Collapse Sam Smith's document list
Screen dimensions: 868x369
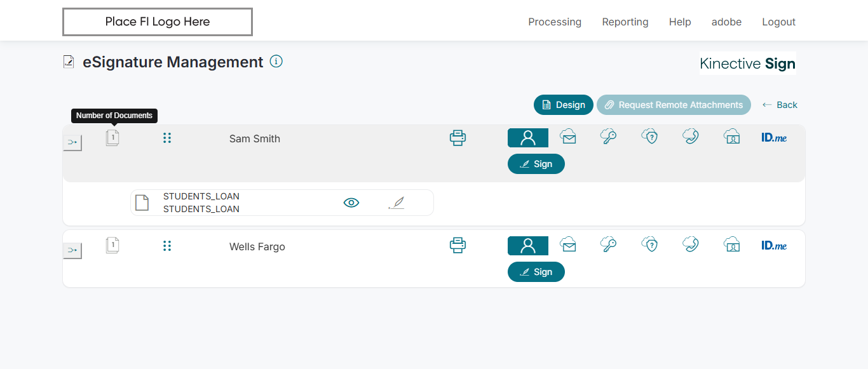[112, 138]
